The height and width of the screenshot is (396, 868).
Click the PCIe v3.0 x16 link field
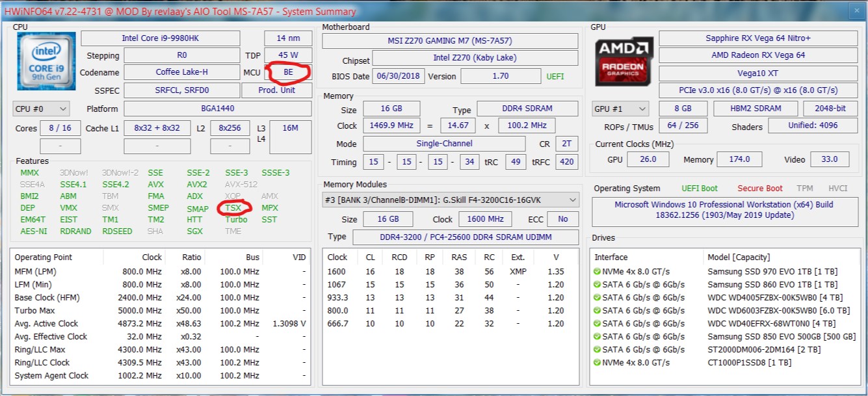click(758, 90)
